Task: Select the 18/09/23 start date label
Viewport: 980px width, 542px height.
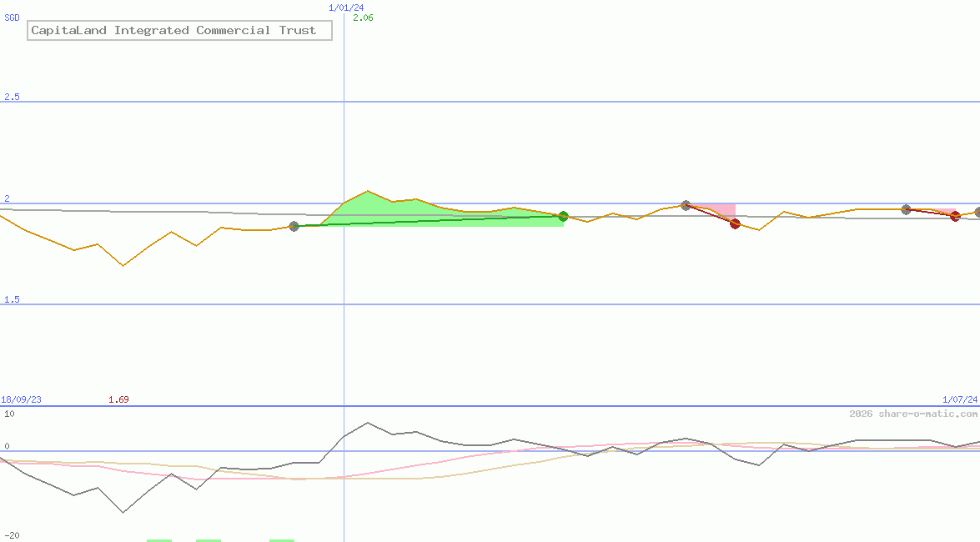Action: coord(21,399)
